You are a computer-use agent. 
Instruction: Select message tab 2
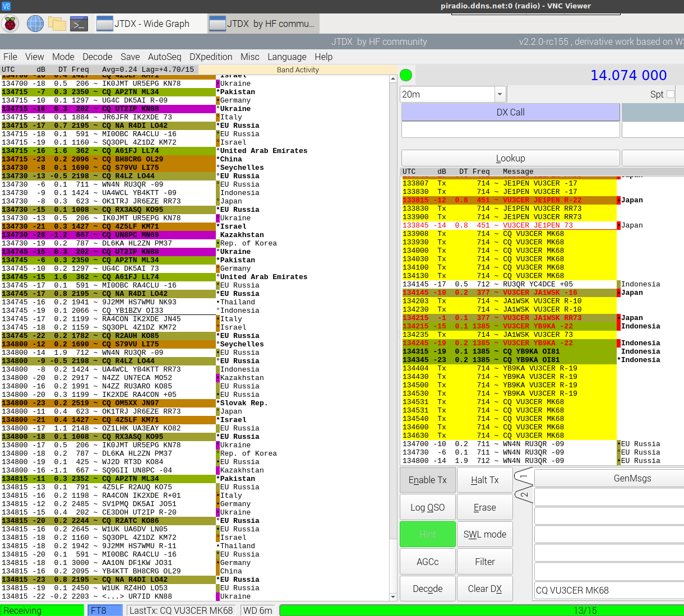(524, 495)
